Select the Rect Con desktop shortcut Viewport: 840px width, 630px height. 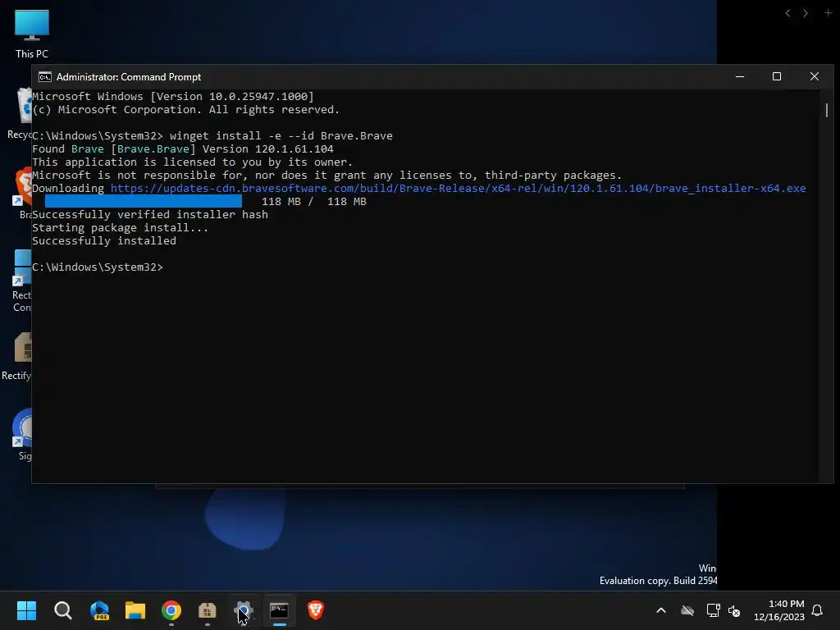[x=22, y=281]
